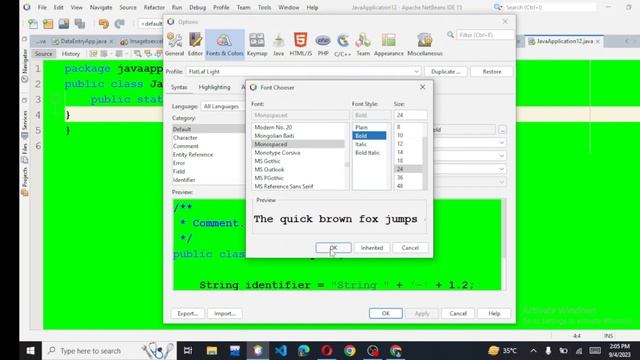Screen dimensions: 640x360
Task: Open the Java options category
Action: [278, 44]
